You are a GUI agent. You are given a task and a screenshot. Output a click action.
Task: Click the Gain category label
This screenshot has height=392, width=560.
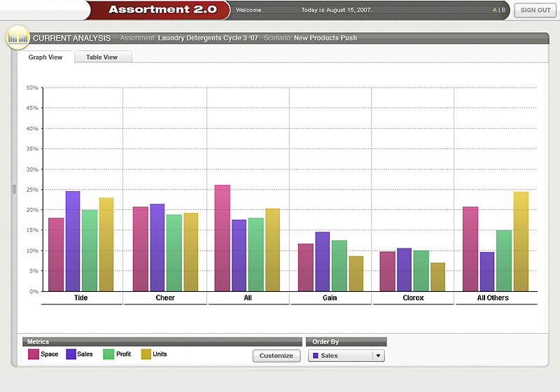(330, 297)
